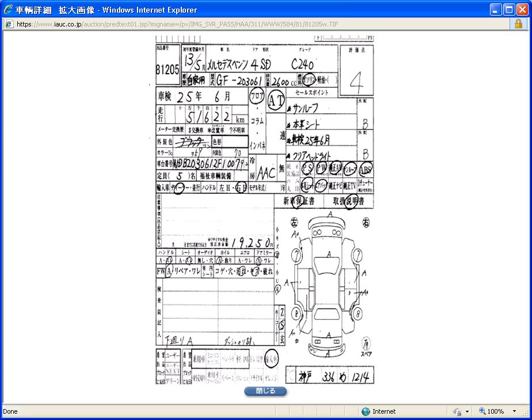Image resolution: width=532 pixels, height=420 pixels.
Task: Click the Done status text
Action: point(10,411)
